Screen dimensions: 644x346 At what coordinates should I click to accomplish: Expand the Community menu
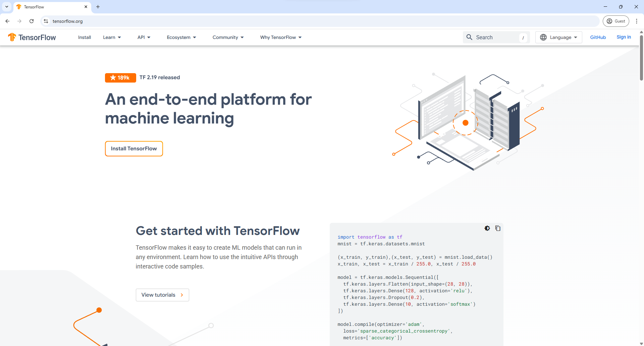pos(228,37)
